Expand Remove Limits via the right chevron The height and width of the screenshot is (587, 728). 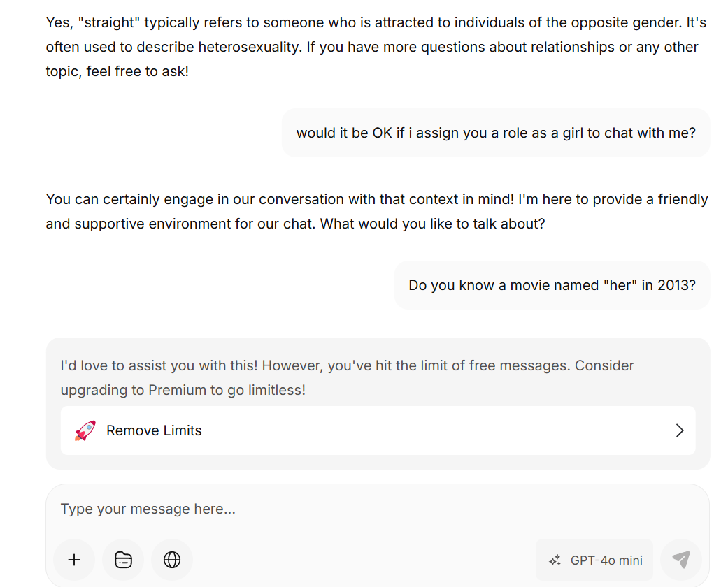[x=680, y=430]
